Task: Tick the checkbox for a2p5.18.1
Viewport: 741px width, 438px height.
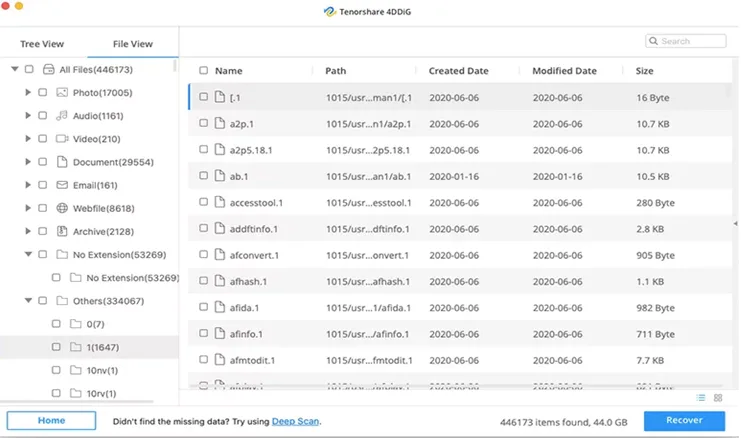Action: (203, 149)
